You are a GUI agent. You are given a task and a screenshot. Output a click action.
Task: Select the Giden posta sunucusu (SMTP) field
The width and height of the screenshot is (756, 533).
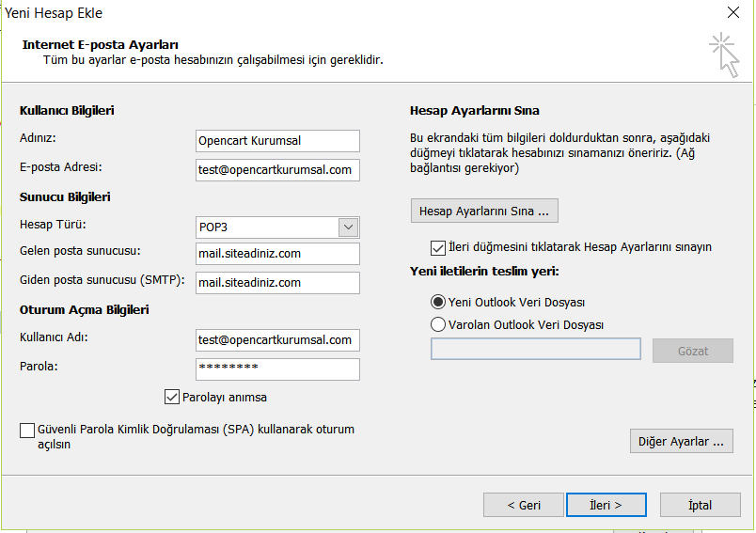tap(277, 283)
